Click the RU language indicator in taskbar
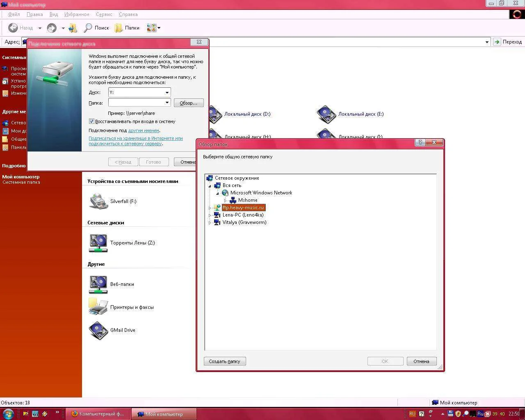 point(413,414)
